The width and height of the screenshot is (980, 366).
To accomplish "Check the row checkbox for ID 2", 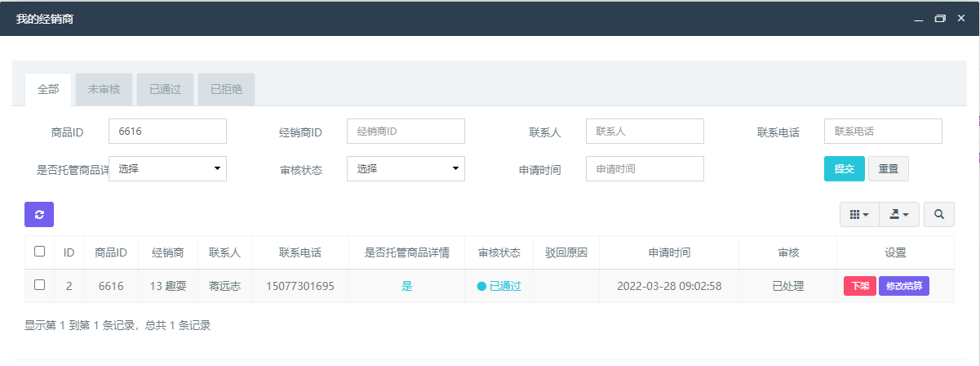I will 39,285.
